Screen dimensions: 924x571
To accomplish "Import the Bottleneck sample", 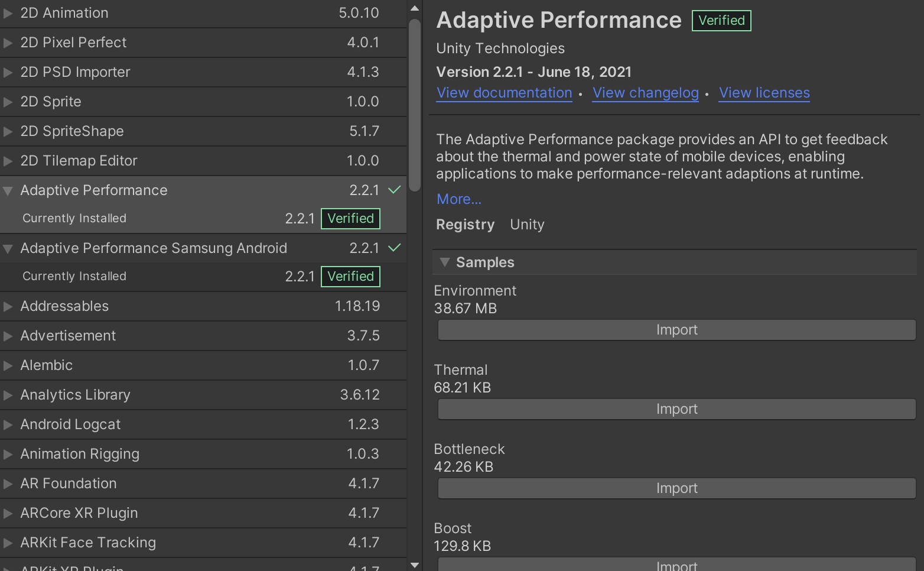I will pyautogui.click(x=676, y=488).
